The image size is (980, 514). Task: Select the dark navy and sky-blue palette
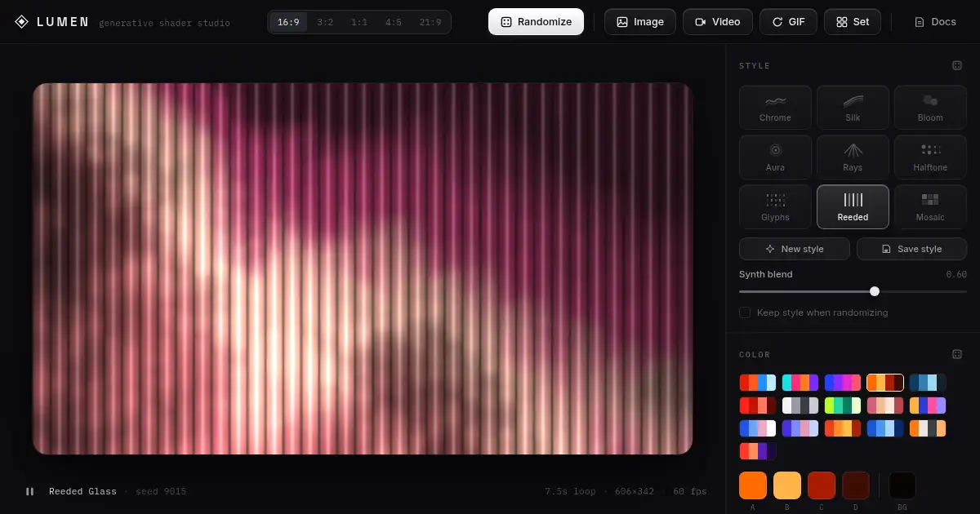point(928,383)
